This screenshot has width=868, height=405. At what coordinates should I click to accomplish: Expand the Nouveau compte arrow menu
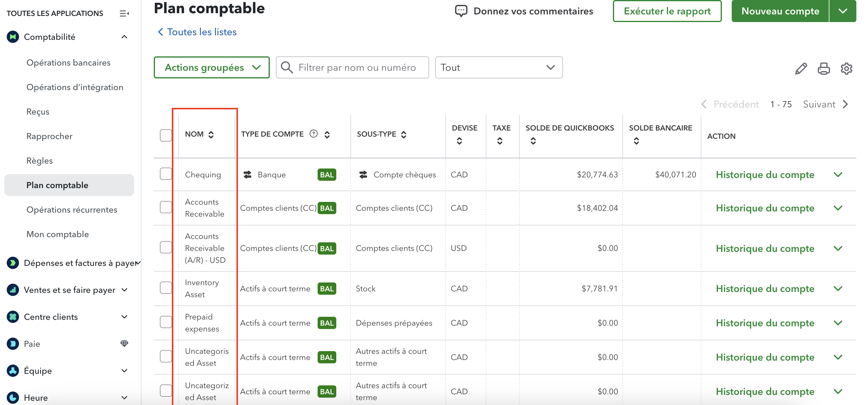tap(842, 11)
